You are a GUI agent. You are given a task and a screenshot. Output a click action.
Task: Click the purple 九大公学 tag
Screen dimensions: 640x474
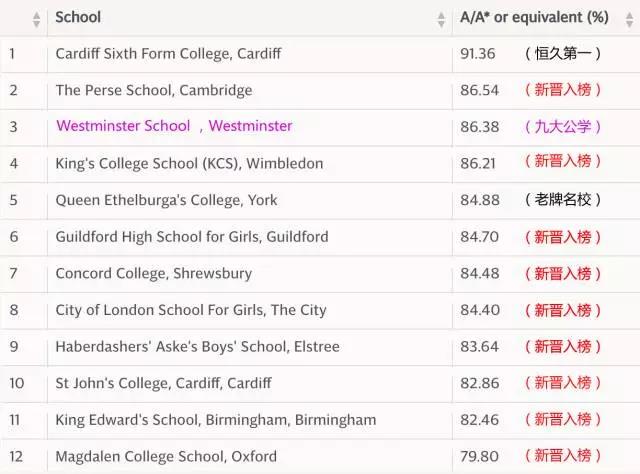pos(564,127)
